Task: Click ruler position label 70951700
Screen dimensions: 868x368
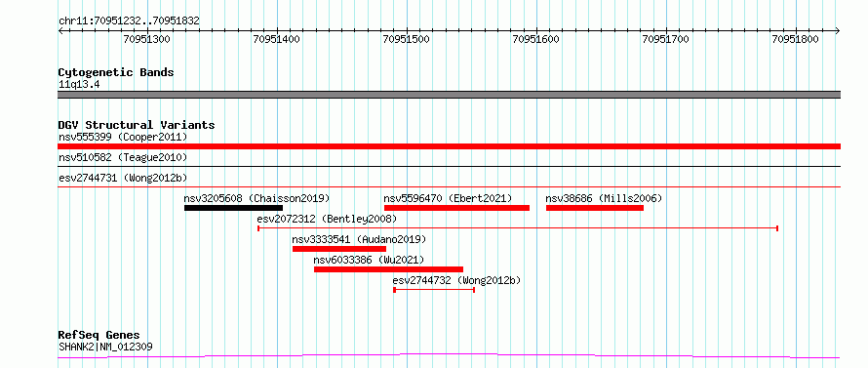Action: pyautogui.click(x=665, y=39)
